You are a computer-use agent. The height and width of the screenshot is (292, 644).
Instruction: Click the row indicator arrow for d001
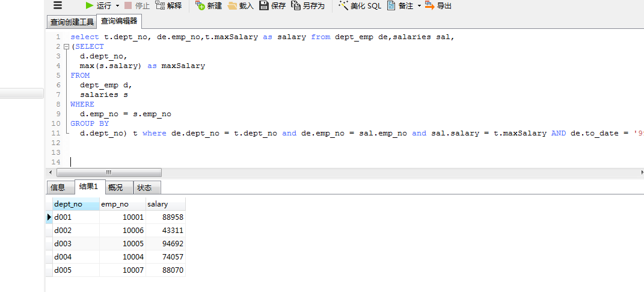pos(49,217)
